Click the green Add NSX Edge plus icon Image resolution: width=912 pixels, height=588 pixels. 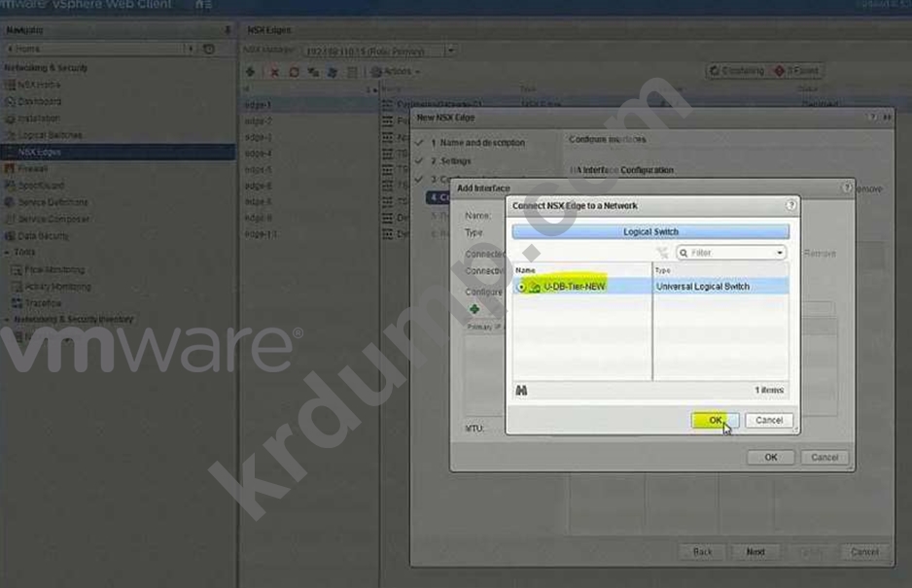point(251,72)
